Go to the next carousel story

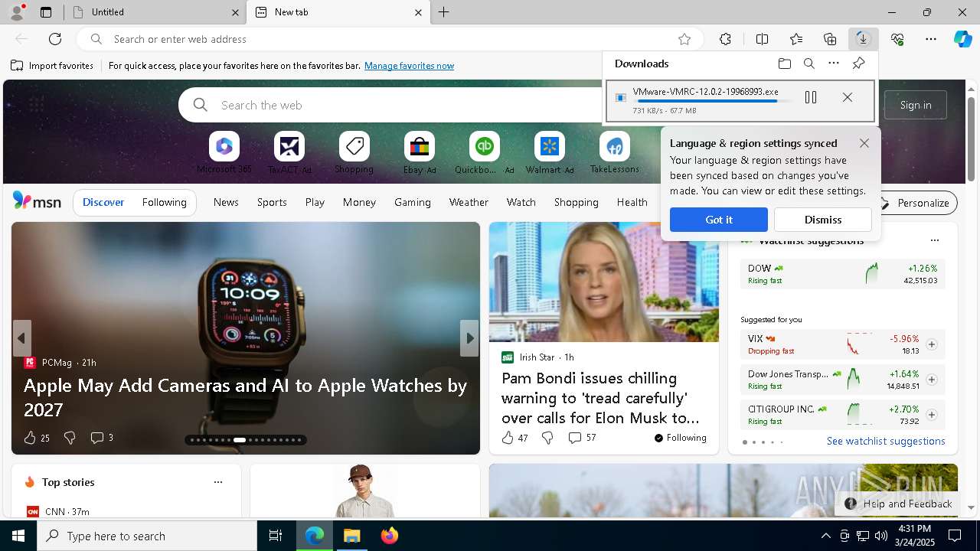click(x=469, y=338)
